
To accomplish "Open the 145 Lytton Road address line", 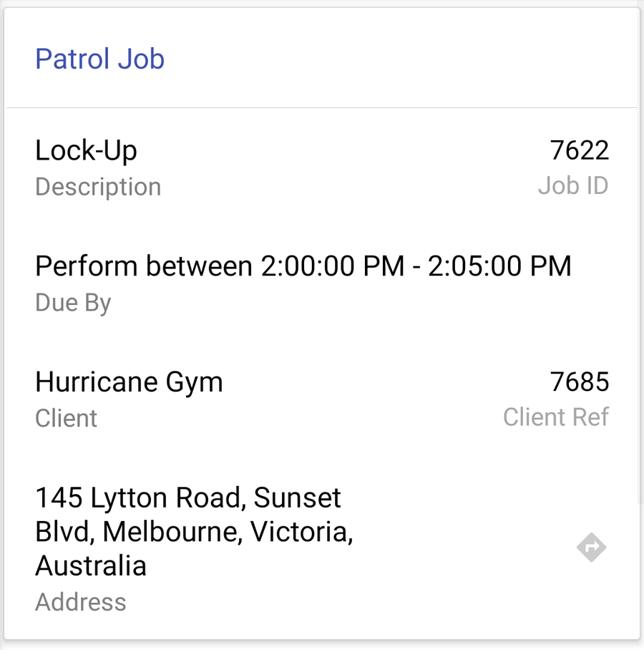I will pyautogui.click(x=188, y=498).
